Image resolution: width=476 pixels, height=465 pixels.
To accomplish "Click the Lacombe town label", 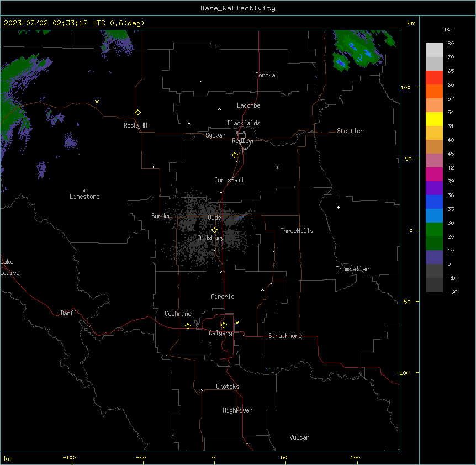I will 248,105.
